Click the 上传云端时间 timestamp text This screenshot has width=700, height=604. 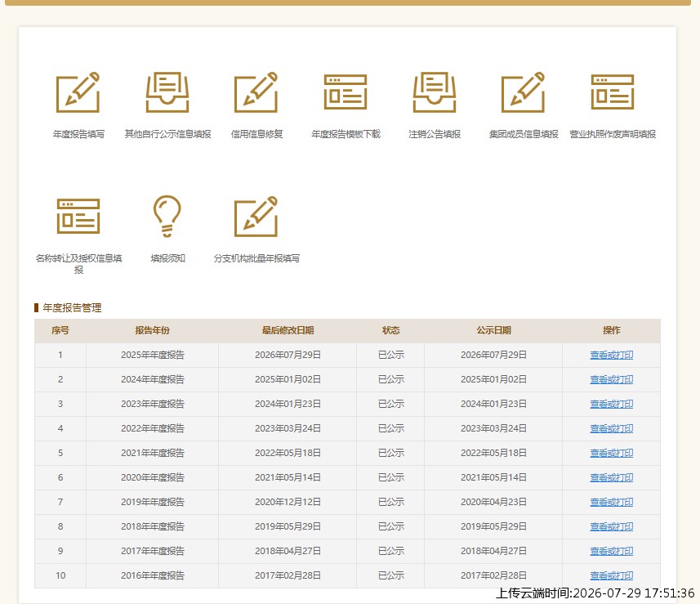(595, 593)
